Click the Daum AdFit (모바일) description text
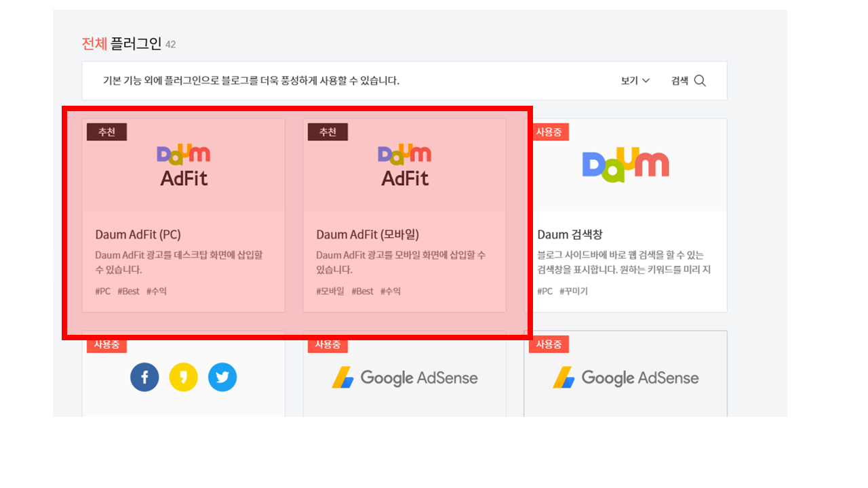 (x=401, y=262)
